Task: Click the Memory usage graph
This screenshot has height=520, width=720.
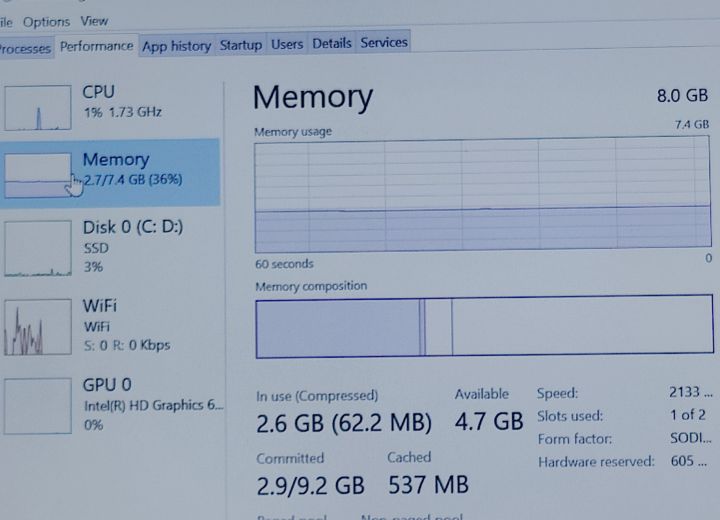Action: click(483, 195)
